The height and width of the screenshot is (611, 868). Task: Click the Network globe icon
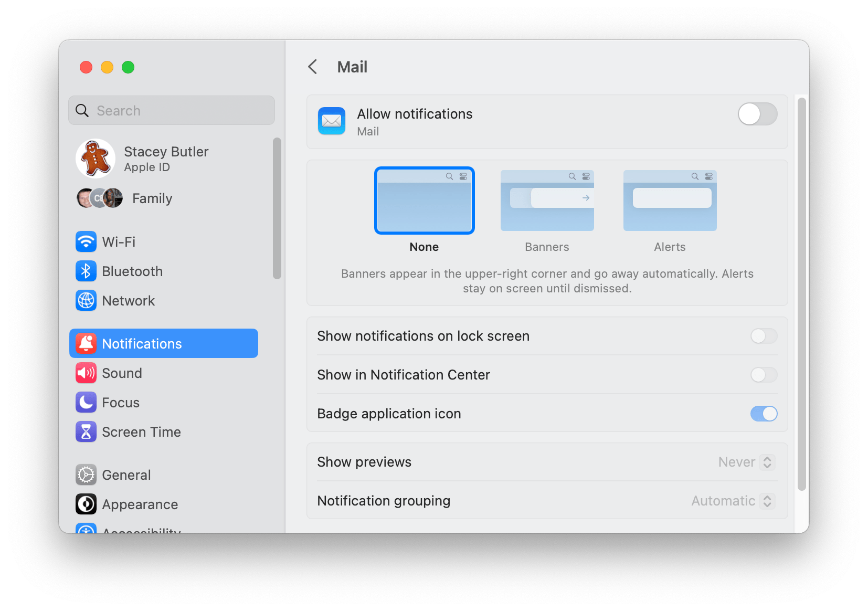pos(86,300)
